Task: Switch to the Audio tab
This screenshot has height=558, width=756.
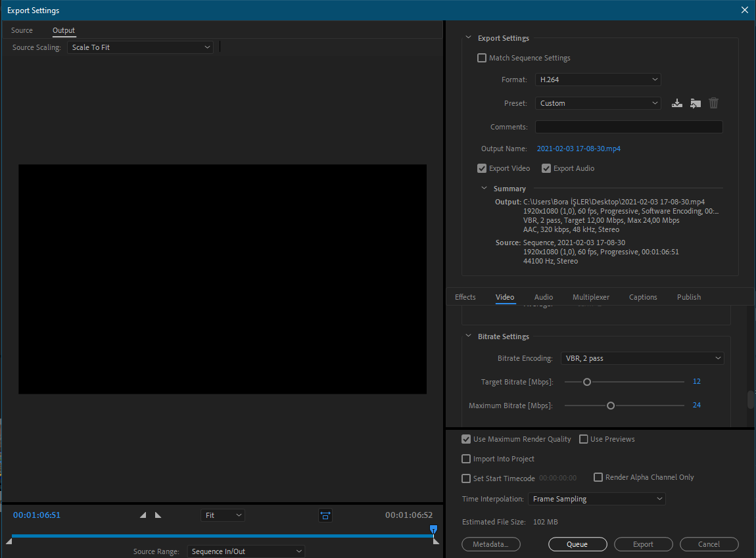Action: pos(544,297)
